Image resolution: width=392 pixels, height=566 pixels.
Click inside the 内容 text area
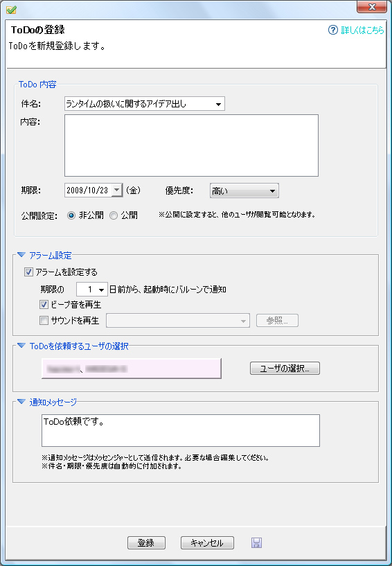191,145
